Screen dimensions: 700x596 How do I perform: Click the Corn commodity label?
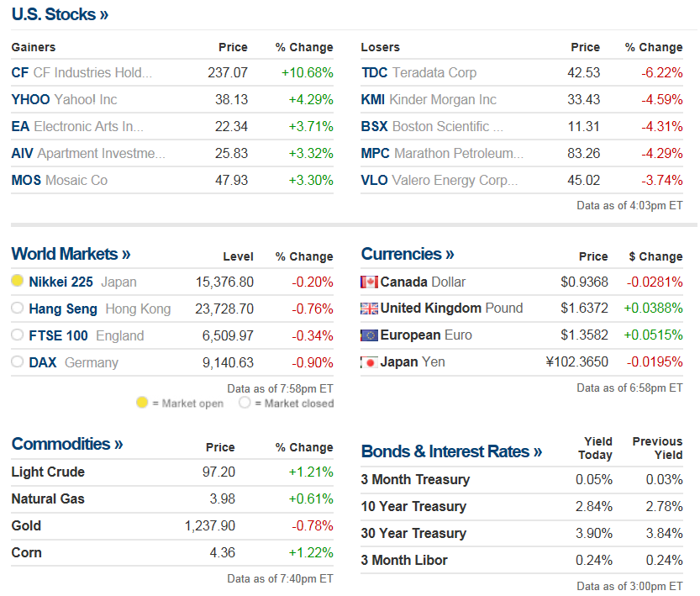click(26, 552)
